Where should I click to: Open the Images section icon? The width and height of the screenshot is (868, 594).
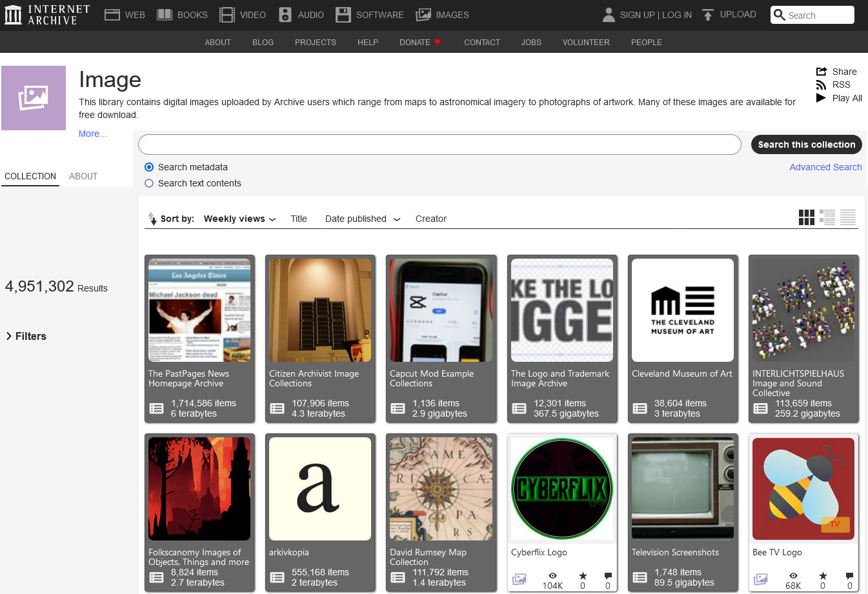(423, 15)
